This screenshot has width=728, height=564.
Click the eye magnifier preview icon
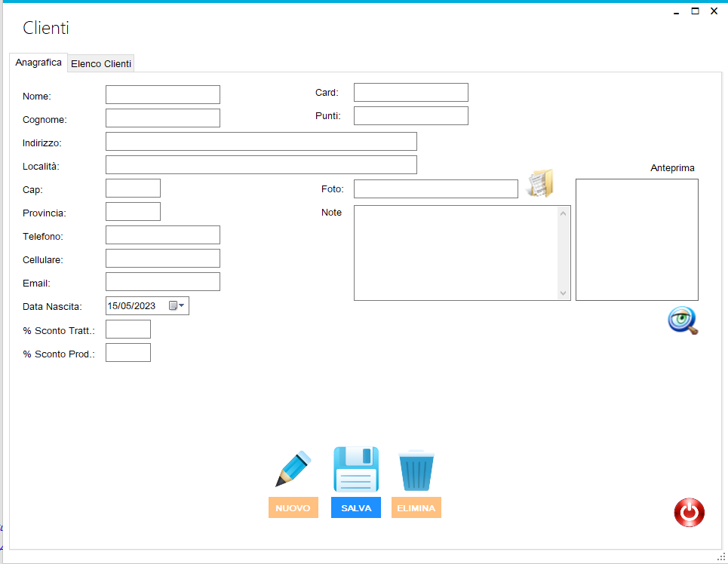pos(683,320)
